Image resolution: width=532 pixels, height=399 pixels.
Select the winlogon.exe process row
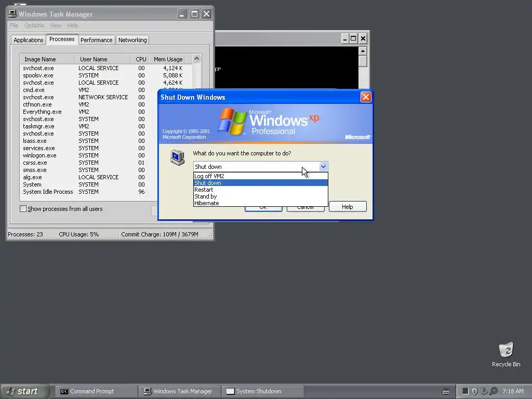(89, 155)
